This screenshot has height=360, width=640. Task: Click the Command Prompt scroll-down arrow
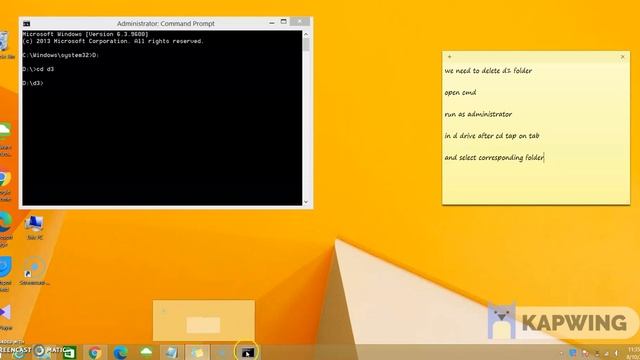coord(306,202)
